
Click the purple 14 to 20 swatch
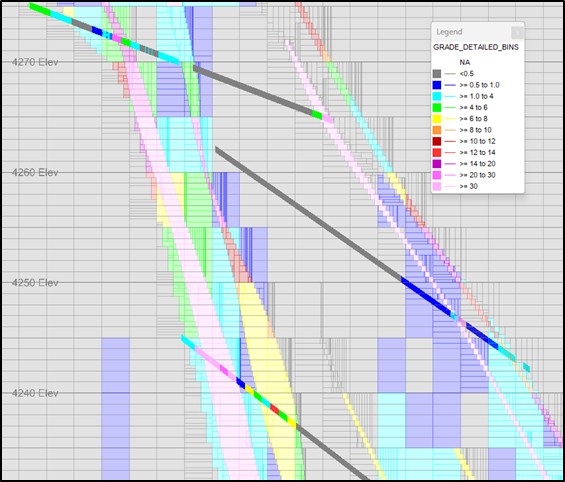(437, 164)
